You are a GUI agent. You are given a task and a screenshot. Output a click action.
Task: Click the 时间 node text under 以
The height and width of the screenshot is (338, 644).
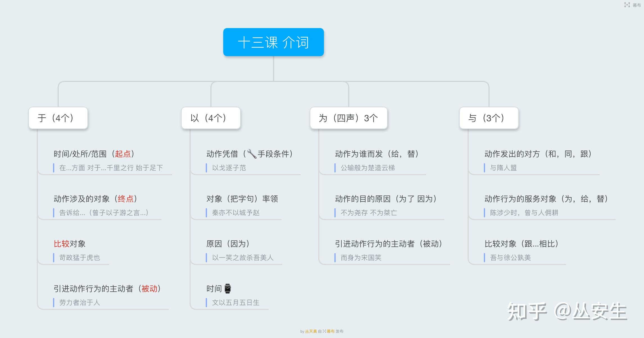coord(214,289)
